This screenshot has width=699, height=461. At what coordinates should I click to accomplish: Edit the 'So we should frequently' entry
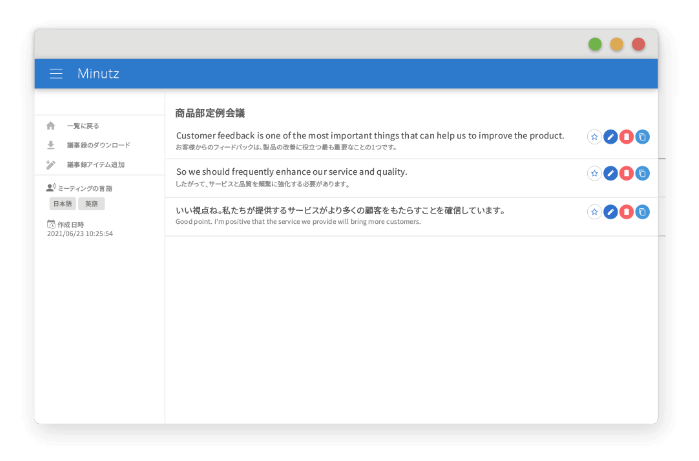coord(610,173)
